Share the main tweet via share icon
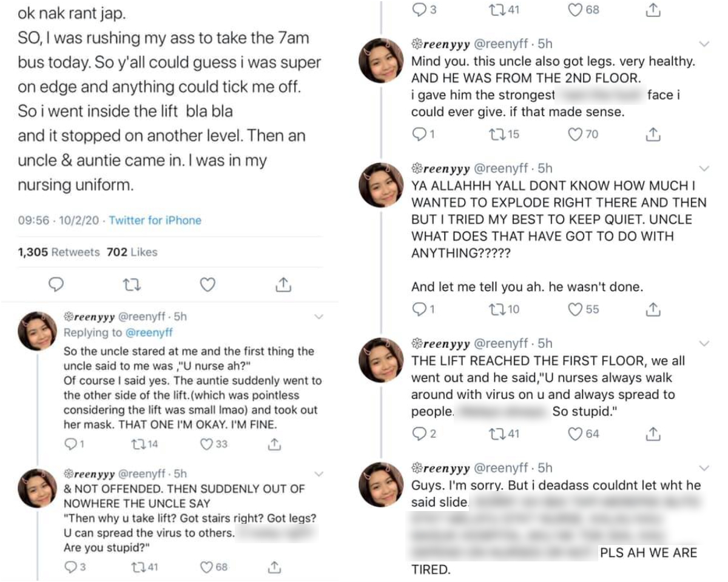Screen dimensions: 728x582 click(x=283, y=284)
